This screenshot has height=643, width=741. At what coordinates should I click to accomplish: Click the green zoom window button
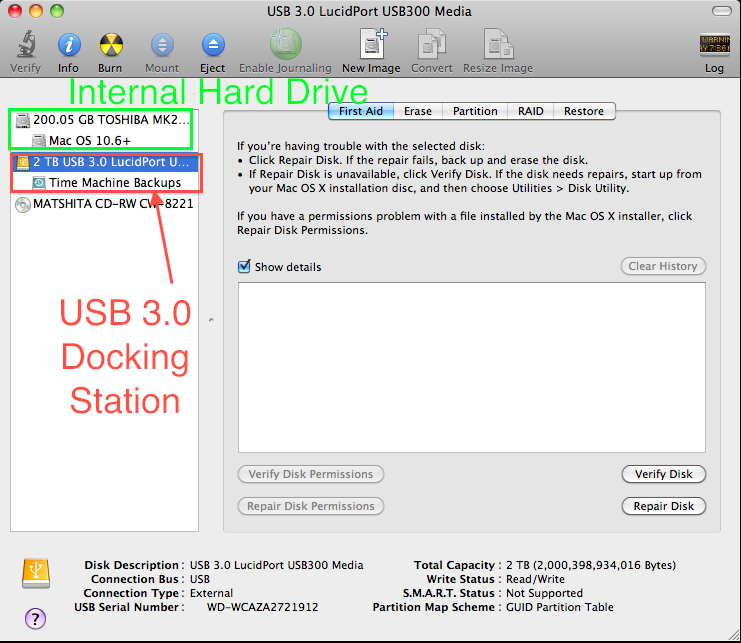57,11
